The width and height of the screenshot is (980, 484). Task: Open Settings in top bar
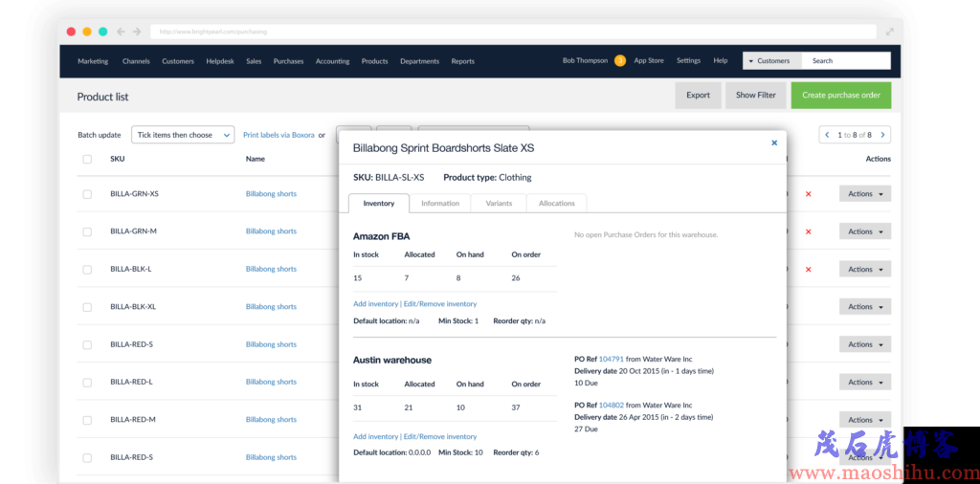point(688,60)
